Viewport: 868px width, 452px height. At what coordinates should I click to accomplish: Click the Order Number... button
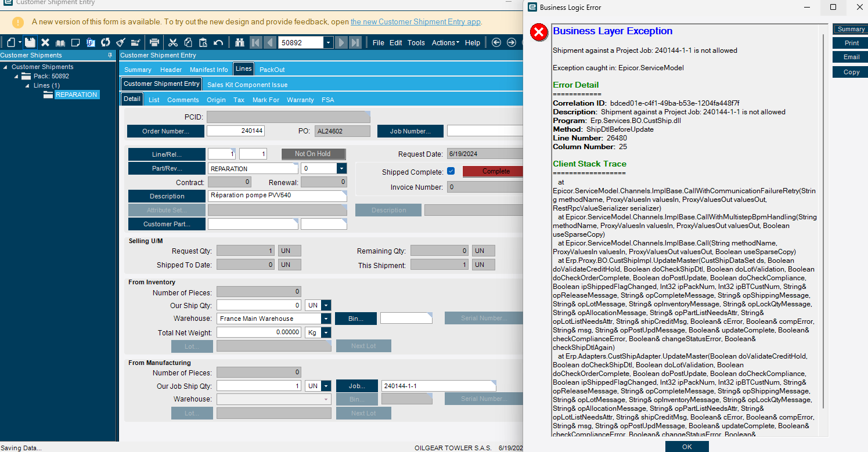coord(165,131)
